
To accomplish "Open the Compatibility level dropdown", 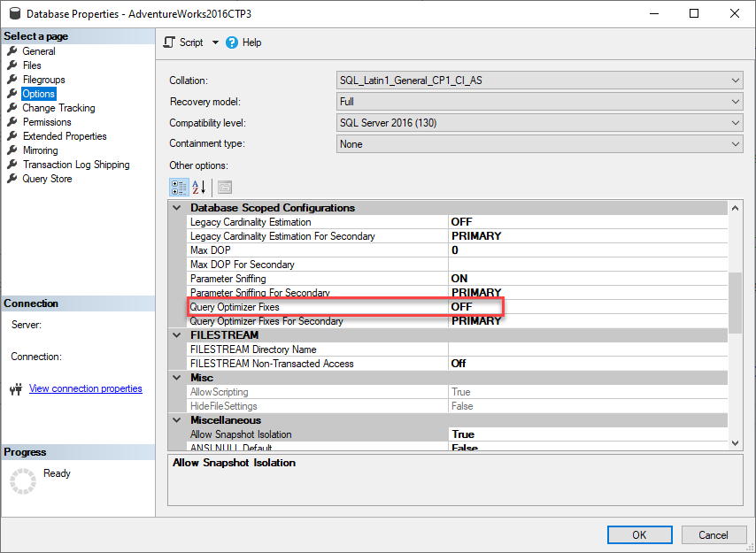I will click(x=539, y=123).
